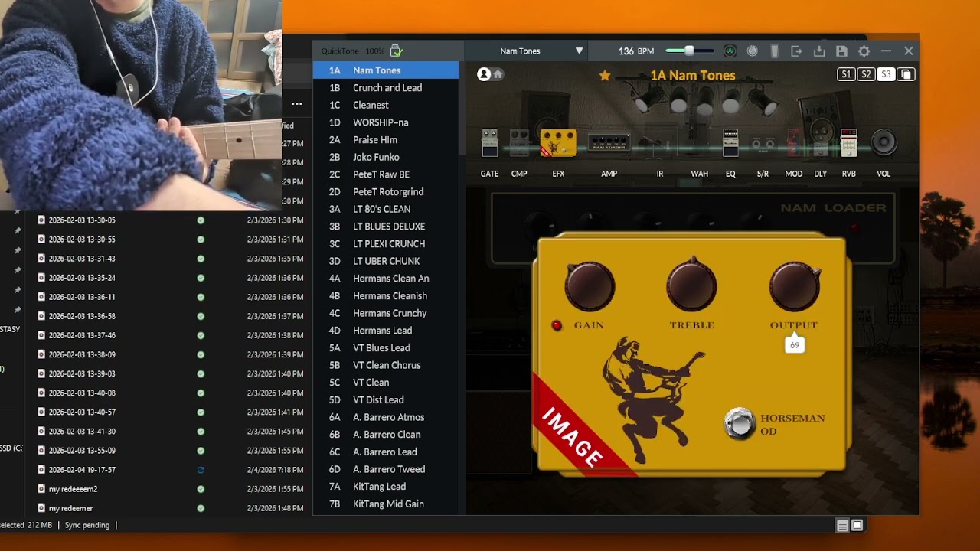
Task: Open settings via the gear icon
Action: [x=864, y=51]
